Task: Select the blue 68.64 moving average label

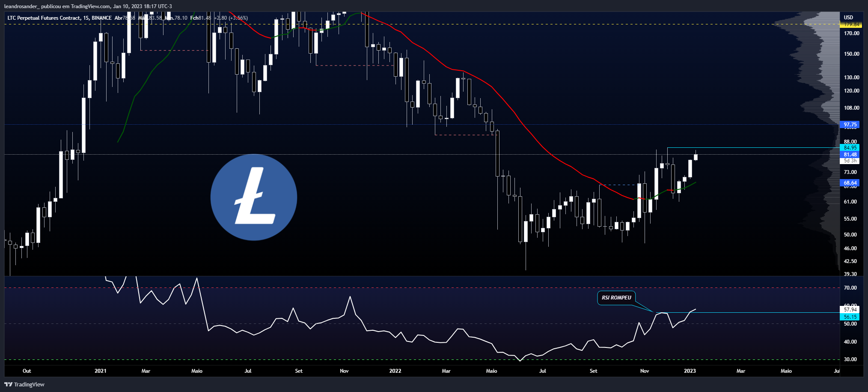Action: pyautogui.click(x=850, y=183)
